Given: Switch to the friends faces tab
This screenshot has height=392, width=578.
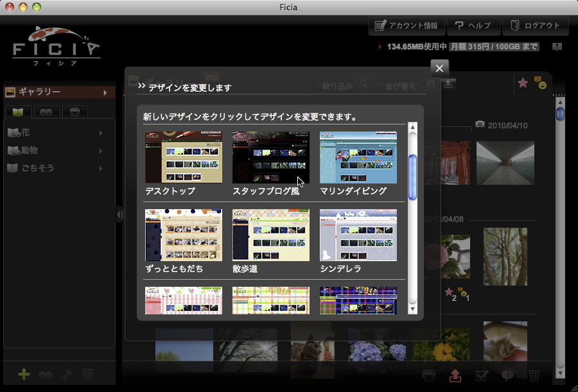Looking at the screenshot, I should tap(46, 112).
